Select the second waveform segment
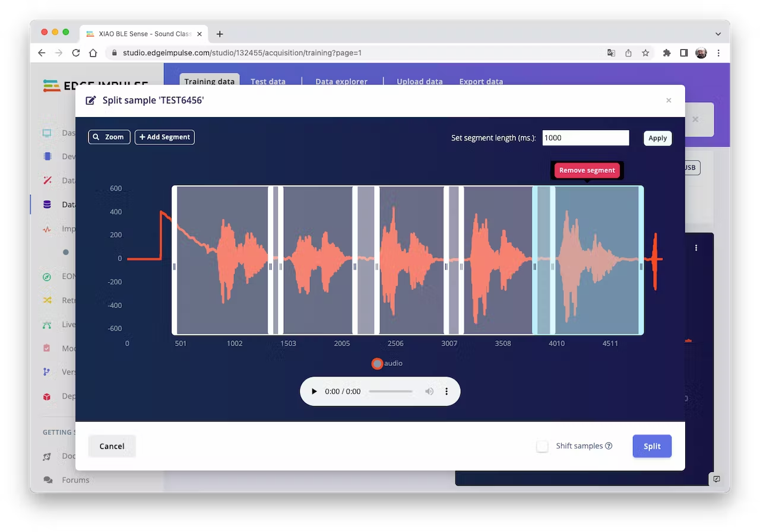Image resolution: width=760 pixels, height=532 pixels. 318,260
